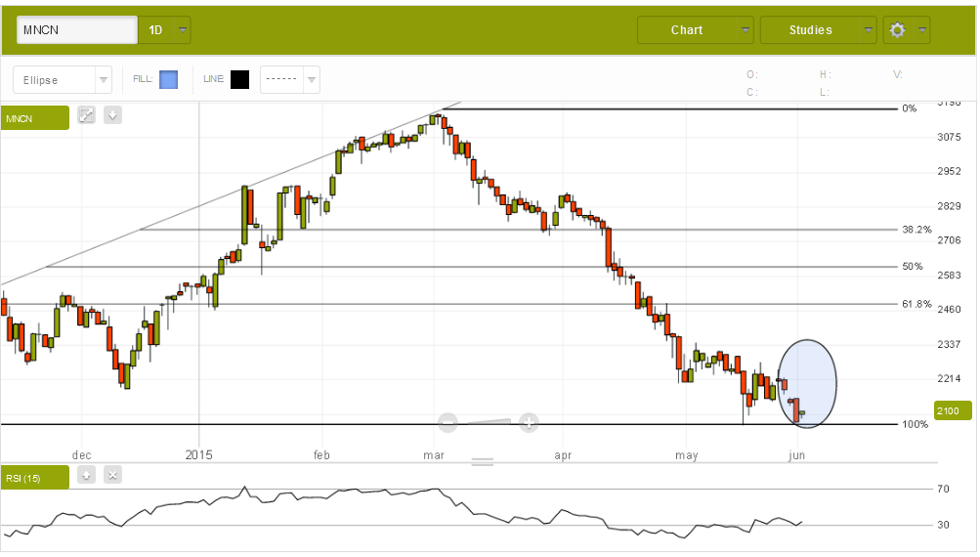The width and height of the screenshot is (980, 557).
Task: Click the MNCN ticker symbol input field
Action: coord(77,30)
